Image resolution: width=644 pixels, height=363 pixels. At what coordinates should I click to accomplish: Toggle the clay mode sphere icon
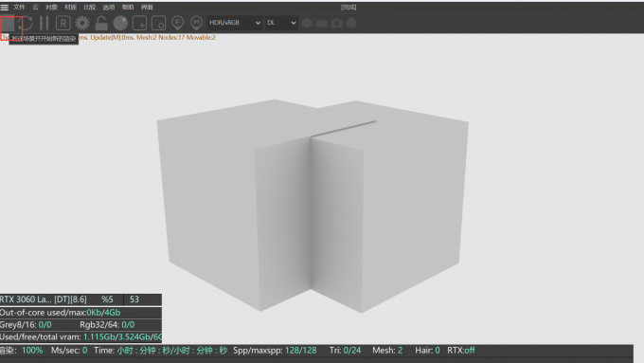[x=120, y=24]
